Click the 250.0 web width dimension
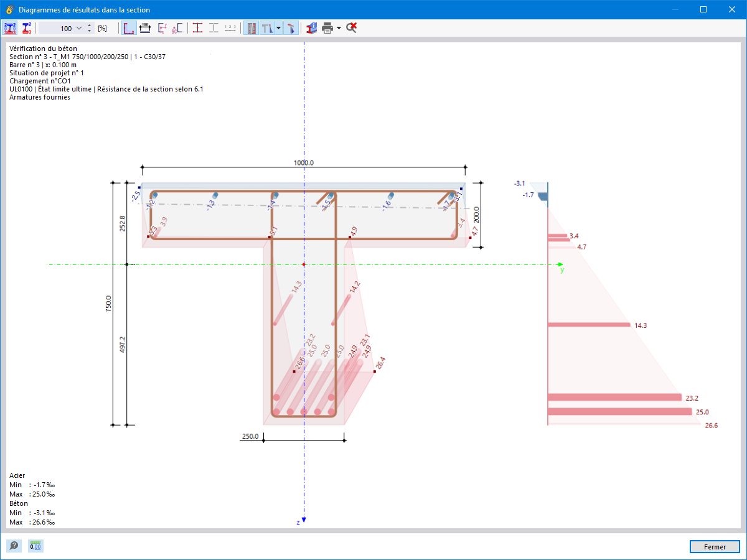747x560 pixels. click(250, 436)
